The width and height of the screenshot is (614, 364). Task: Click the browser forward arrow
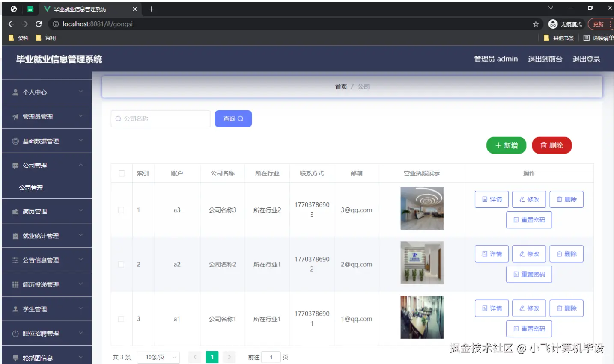click(25, 24)
